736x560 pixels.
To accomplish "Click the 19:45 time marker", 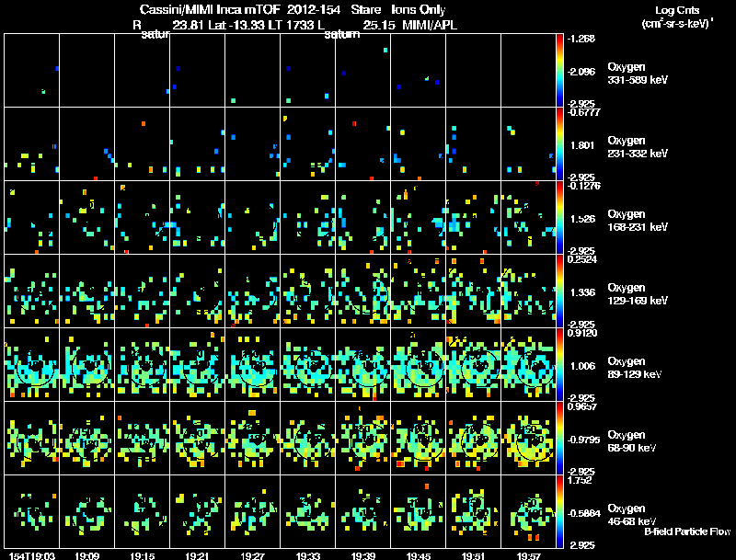I will [419, 555].
